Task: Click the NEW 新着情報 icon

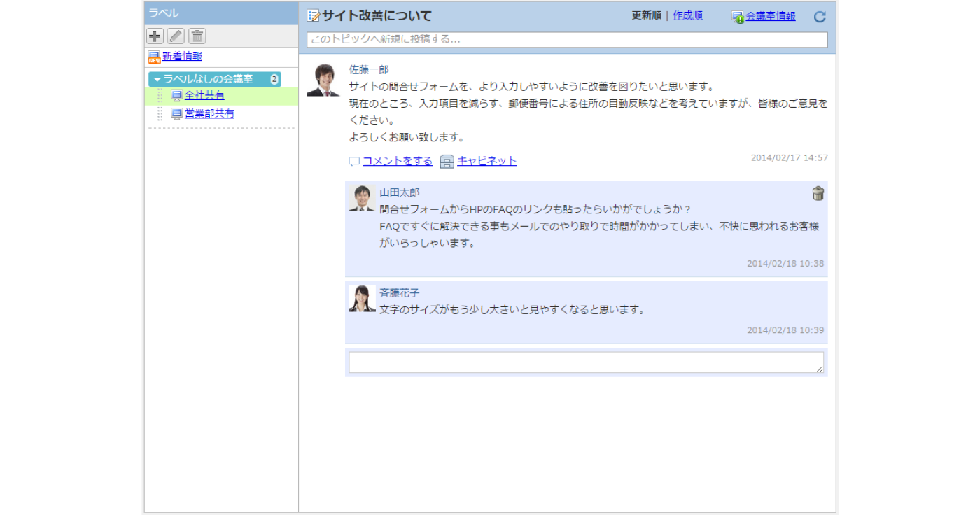Action: click(x=154, y=57)
